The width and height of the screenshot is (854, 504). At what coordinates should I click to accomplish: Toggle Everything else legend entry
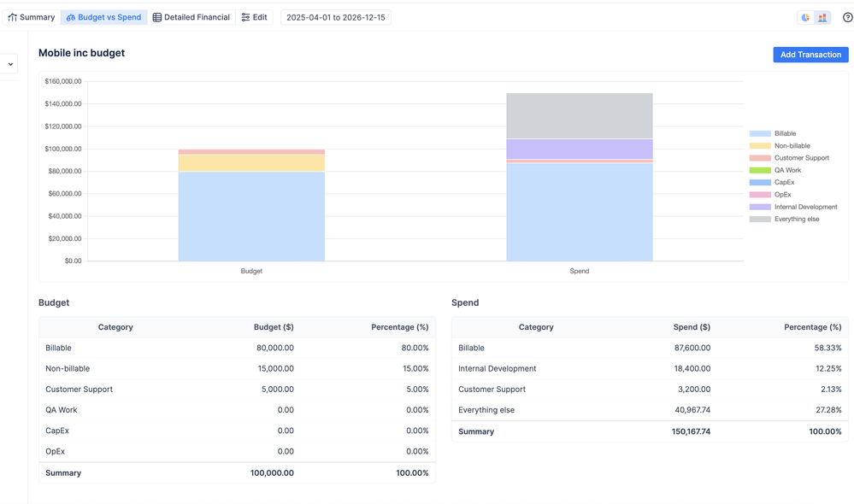(x=784, y=219)
